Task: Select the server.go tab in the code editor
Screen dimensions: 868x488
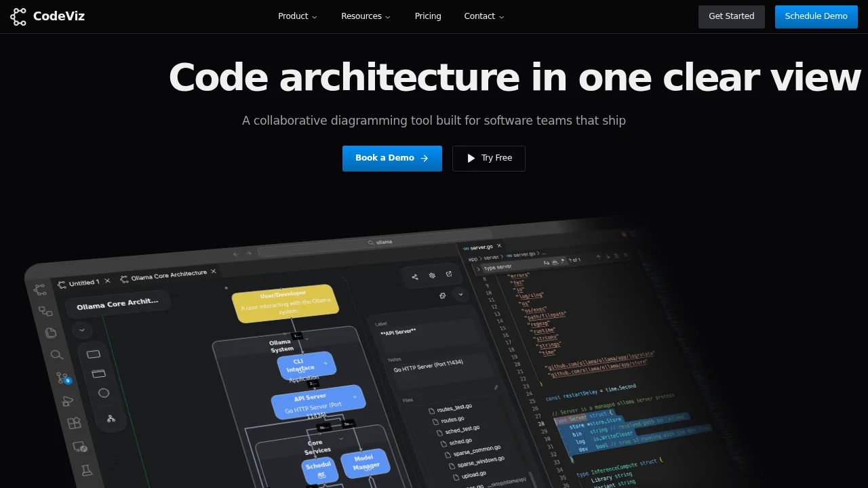Action: (479, 246)
